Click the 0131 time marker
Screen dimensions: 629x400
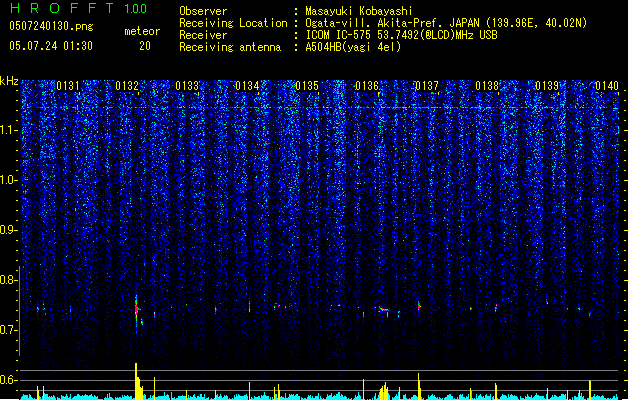[x=68, y=86]
